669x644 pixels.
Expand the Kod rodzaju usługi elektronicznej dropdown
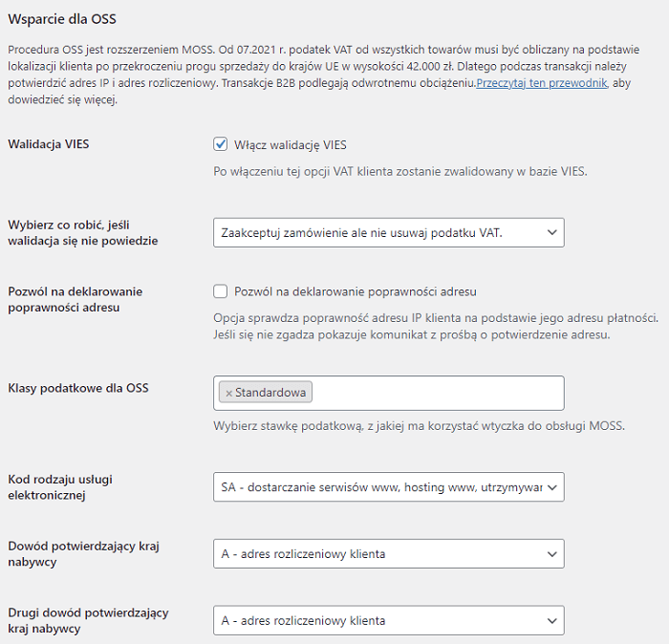[389, 486]
